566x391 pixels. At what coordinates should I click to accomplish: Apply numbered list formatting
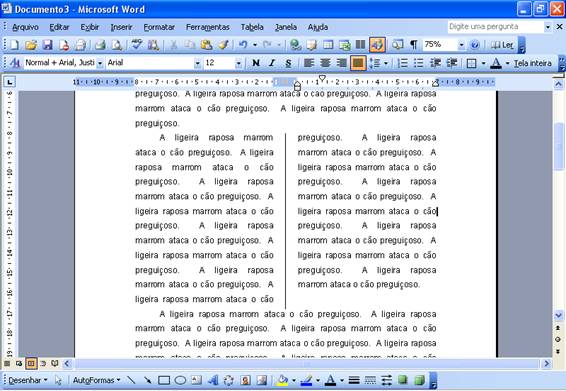click(x=402, y=63)
